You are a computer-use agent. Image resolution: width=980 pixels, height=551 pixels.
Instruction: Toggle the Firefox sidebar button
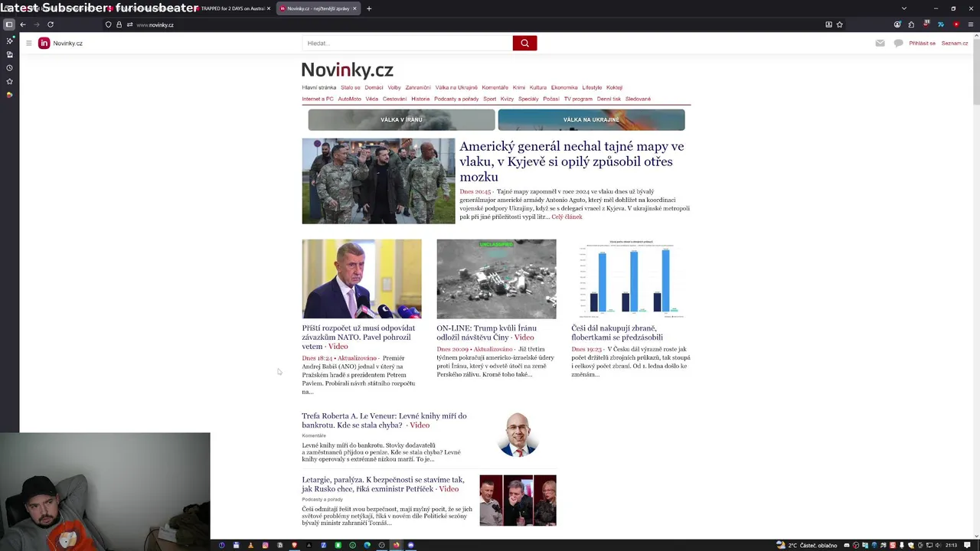9,24
